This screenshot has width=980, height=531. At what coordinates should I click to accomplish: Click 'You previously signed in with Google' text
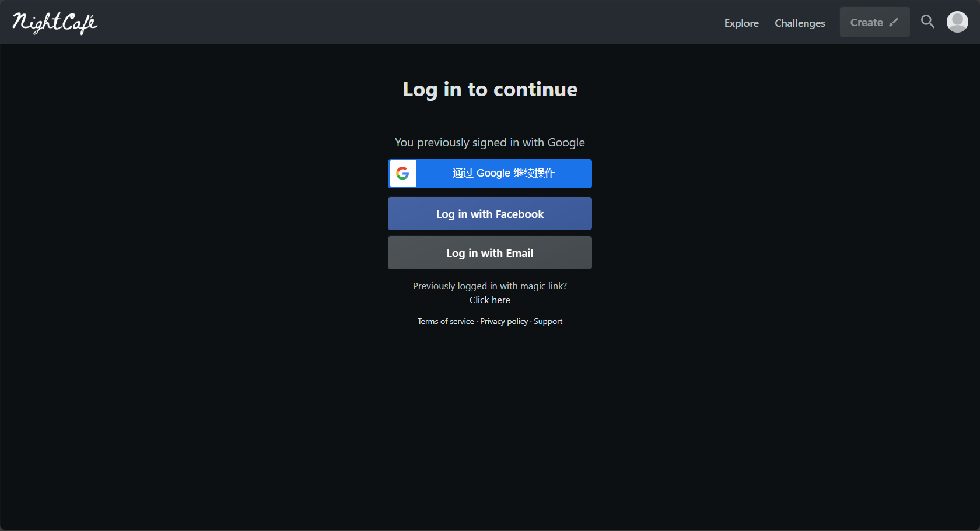[x=490, y=142]
